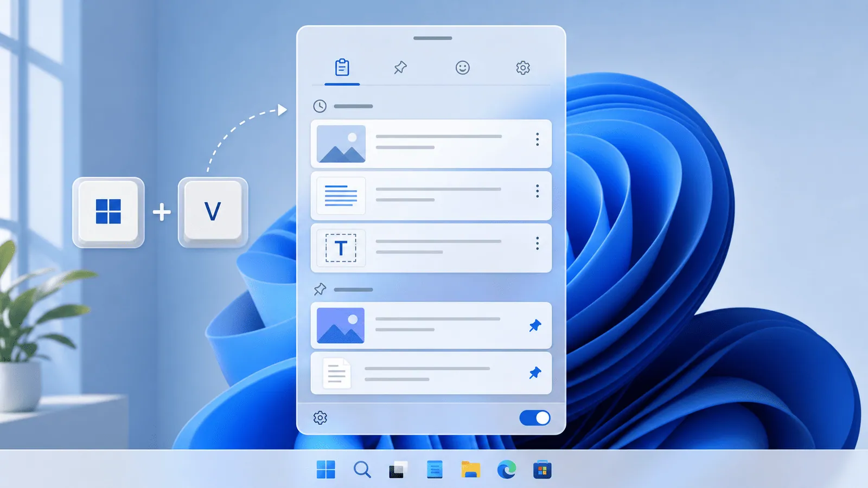This screenshot has width=868, height=488.
Task: Launch Microsoft Edge from the taskbar
Action: [x=507, y=470]
